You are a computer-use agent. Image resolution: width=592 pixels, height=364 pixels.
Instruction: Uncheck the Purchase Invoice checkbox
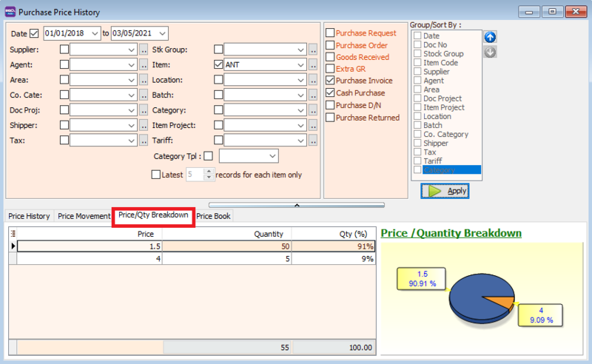(x=330, y=80)
